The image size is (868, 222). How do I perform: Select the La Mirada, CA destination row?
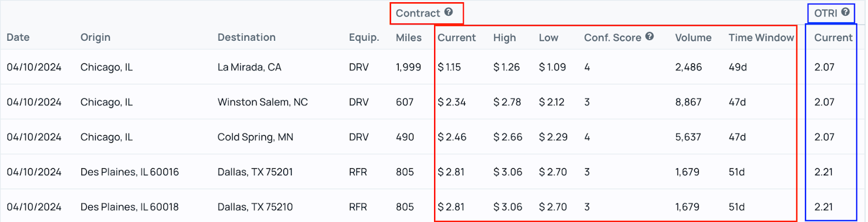[434, 67]
